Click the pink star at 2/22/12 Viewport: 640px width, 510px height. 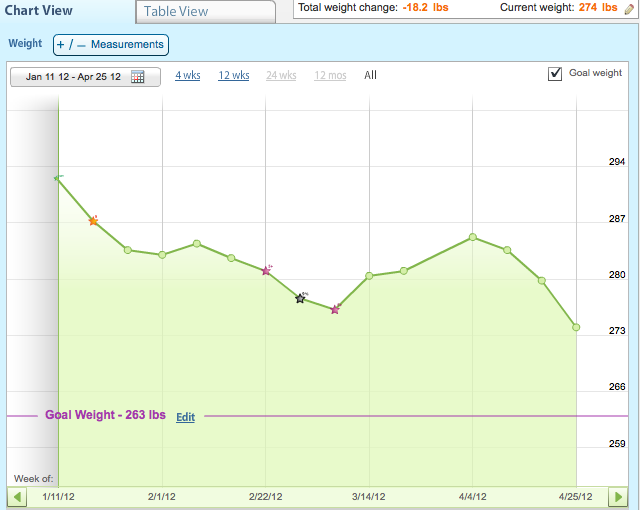[266, 270]
